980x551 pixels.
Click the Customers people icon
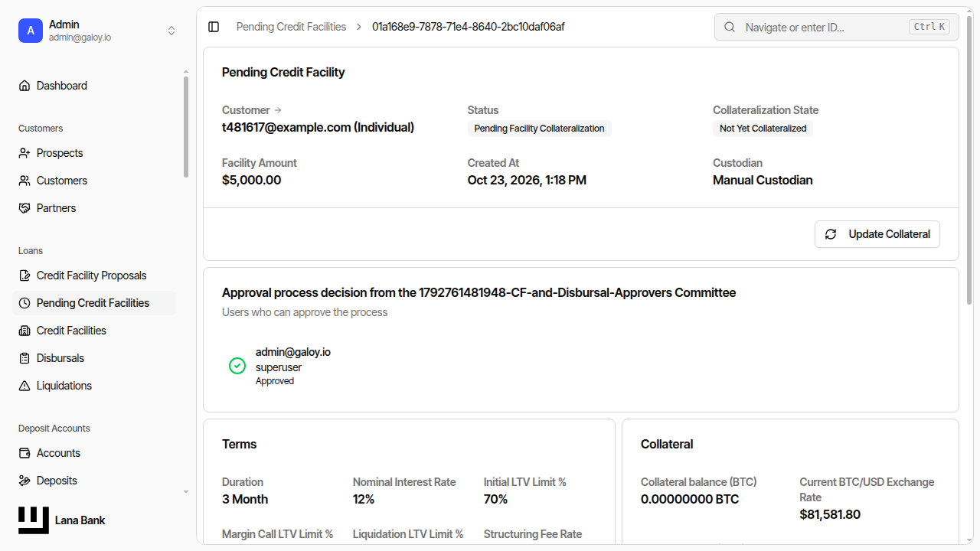24,181
